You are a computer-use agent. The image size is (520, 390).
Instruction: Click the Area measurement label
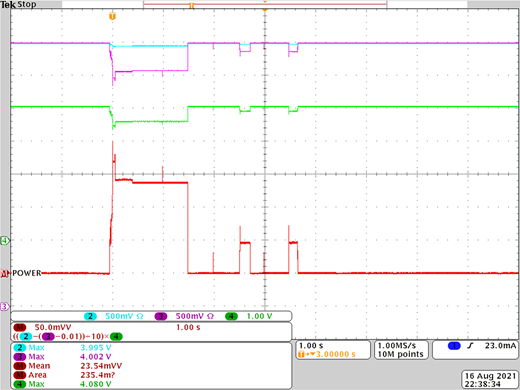point(37,375)
